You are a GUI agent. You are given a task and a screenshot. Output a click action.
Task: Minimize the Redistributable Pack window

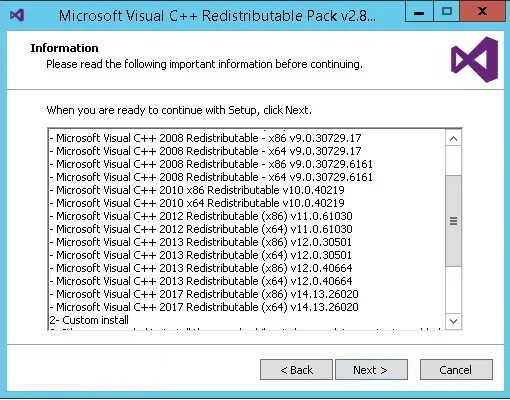[419, 13]
